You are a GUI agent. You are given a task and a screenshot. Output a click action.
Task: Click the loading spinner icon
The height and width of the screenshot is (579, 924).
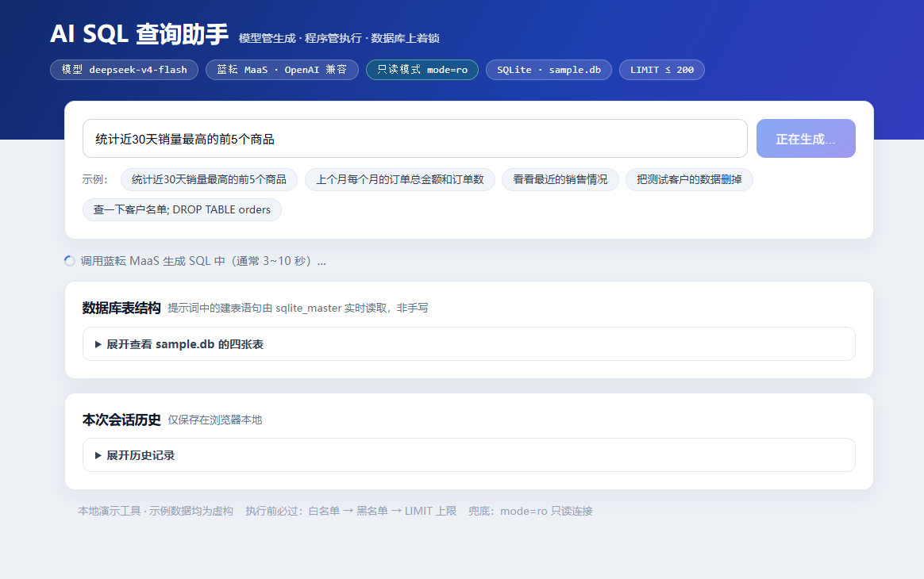pyautogui.click(x=70, y=261)
